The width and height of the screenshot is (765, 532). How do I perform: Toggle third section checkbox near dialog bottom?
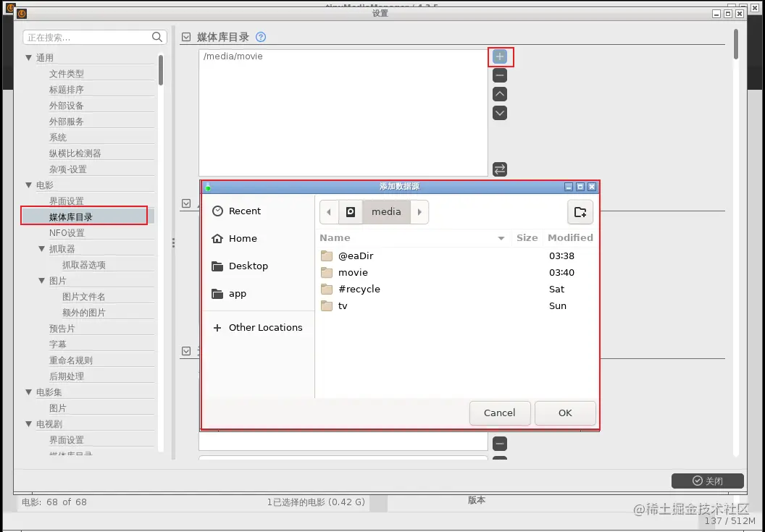coord(186,351)
